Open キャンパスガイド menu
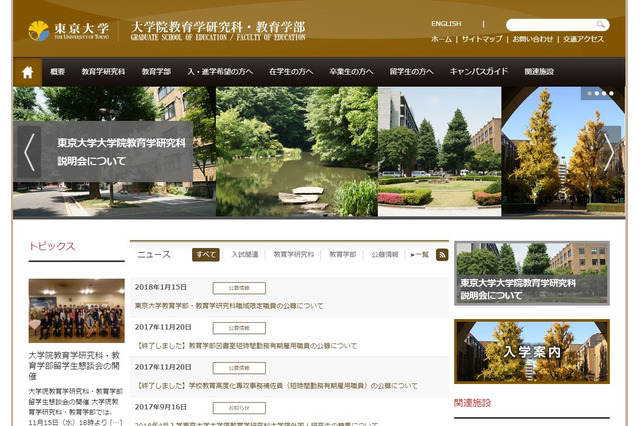640x426 pixels. 479,71
